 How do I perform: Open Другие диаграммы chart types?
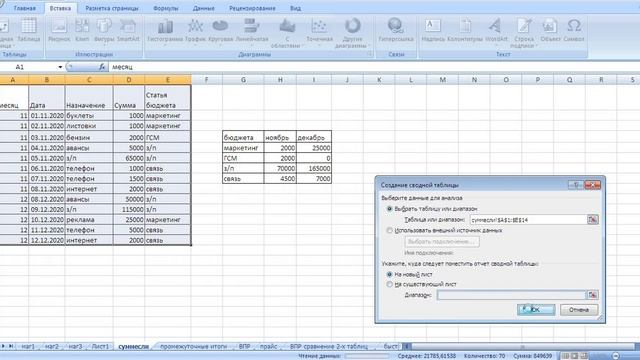point(352,33)
